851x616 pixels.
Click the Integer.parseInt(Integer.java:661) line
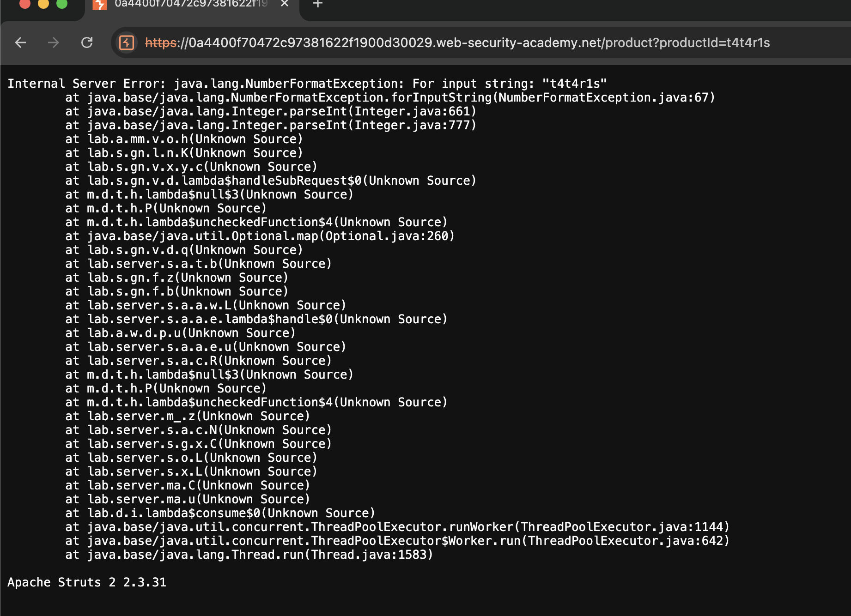(x=271, y=111)
